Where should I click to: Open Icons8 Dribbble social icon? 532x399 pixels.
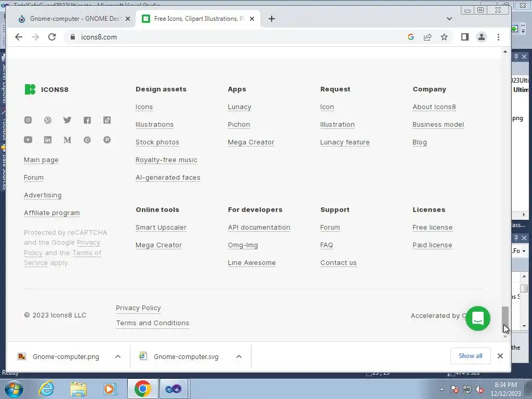click(x=48, y=120)
